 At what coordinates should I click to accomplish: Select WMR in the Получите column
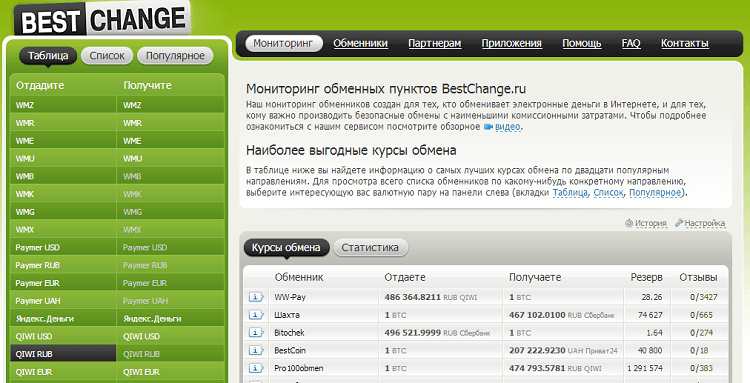point(171,123)
